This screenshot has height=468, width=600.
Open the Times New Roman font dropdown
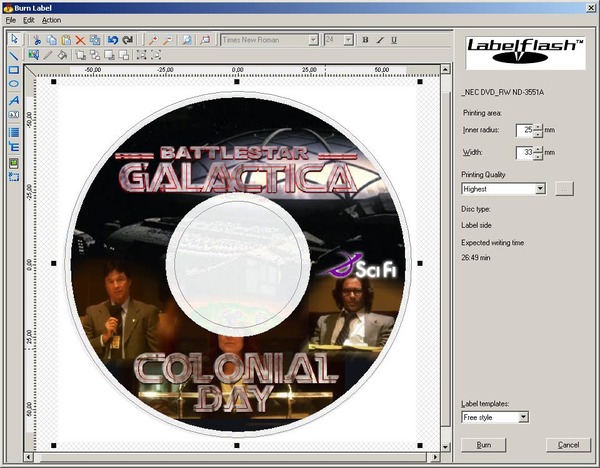[313, 40]
